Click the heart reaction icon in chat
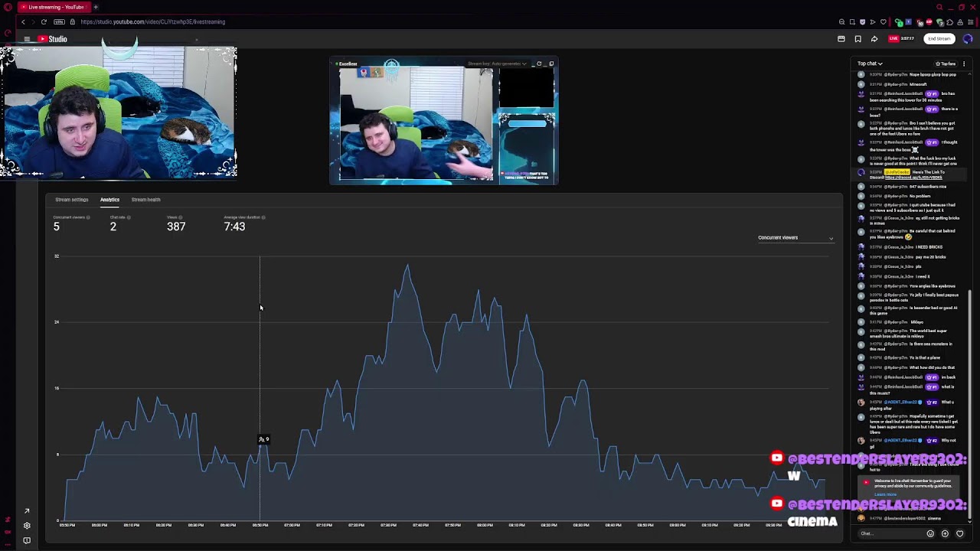 click(959, 533)
